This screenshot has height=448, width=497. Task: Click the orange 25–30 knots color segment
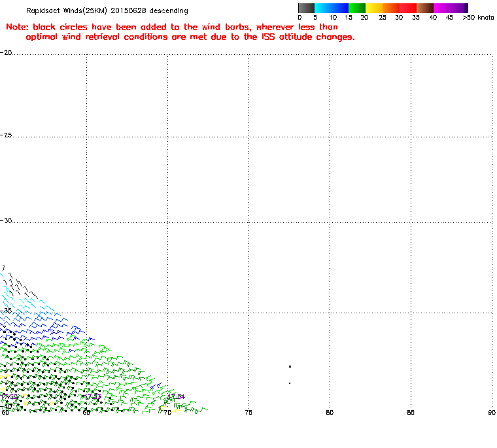pos(391,8)
